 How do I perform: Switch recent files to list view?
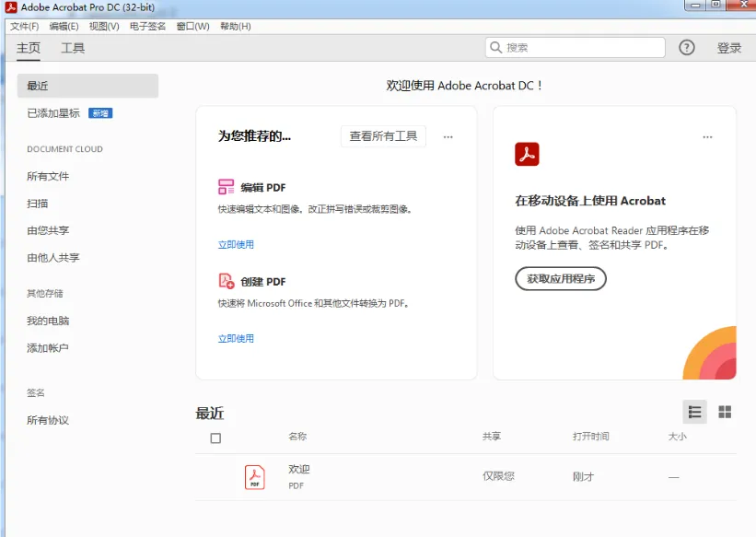coord(695,412)
